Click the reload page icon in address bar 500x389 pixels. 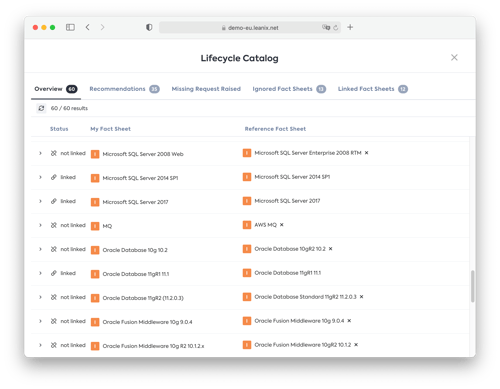[x=335, y=28]
